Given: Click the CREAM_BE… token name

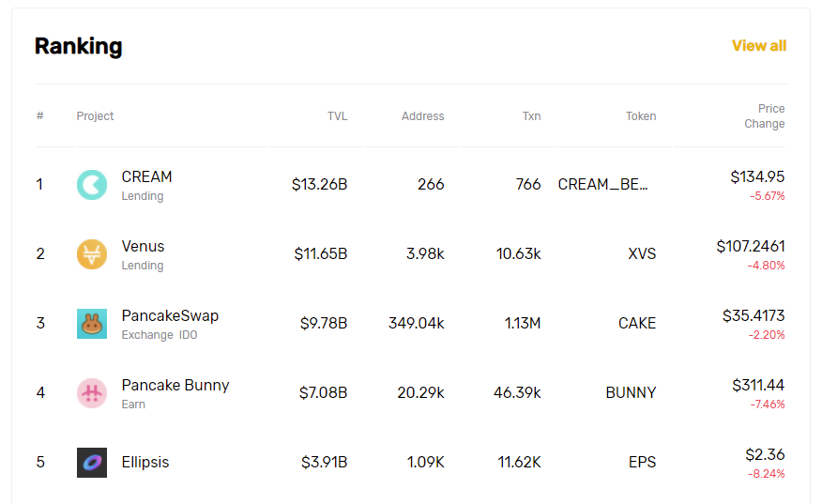Looking at the screenshot, I should [602, 184].
